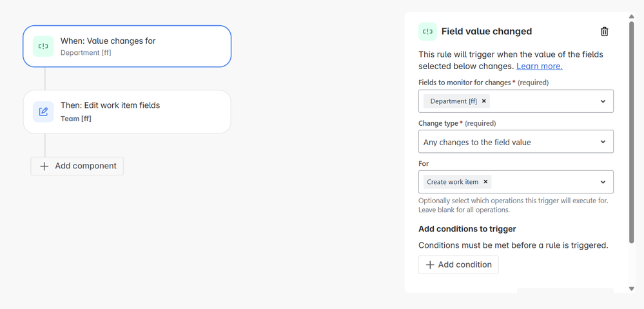Click the green field-change icon in trigger card

(43, 46)
